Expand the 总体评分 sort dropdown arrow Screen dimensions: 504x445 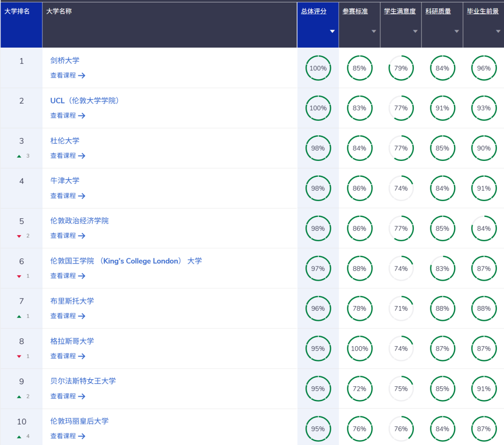[332, 31]
